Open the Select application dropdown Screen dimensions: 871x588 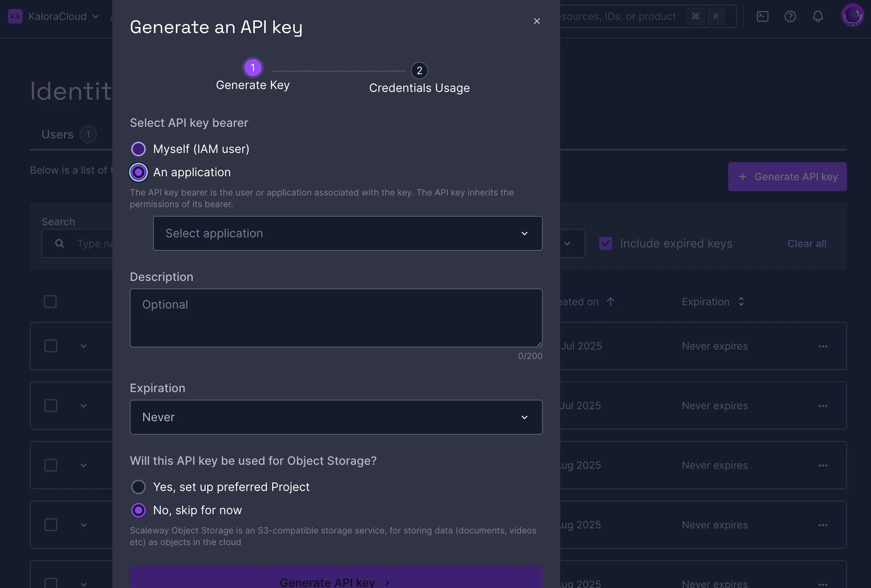[348, 233]
